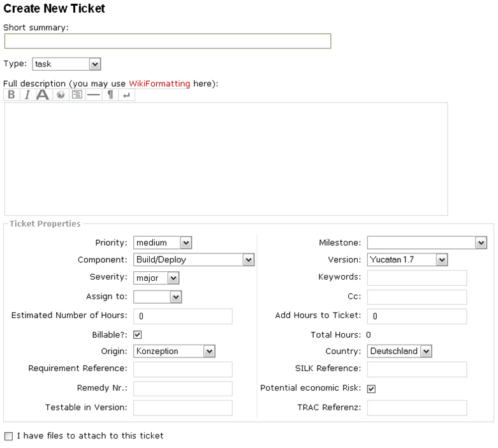Insert code block toolbar icon
The width and height of the screenshot is (498, 448).
[77, 94]
